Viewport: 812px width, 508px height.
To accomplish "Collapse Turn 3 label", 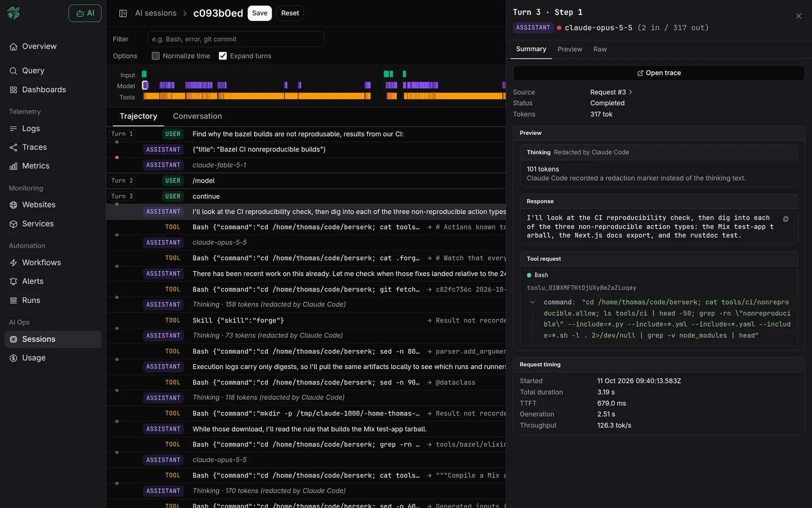I will pos(122,197).
